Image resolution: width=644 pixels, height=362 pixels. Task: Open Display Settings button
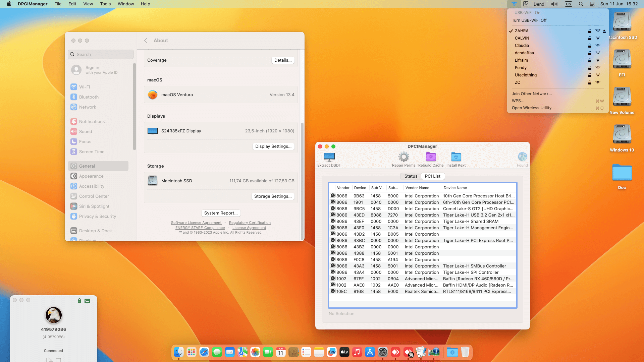coord(273,146)
